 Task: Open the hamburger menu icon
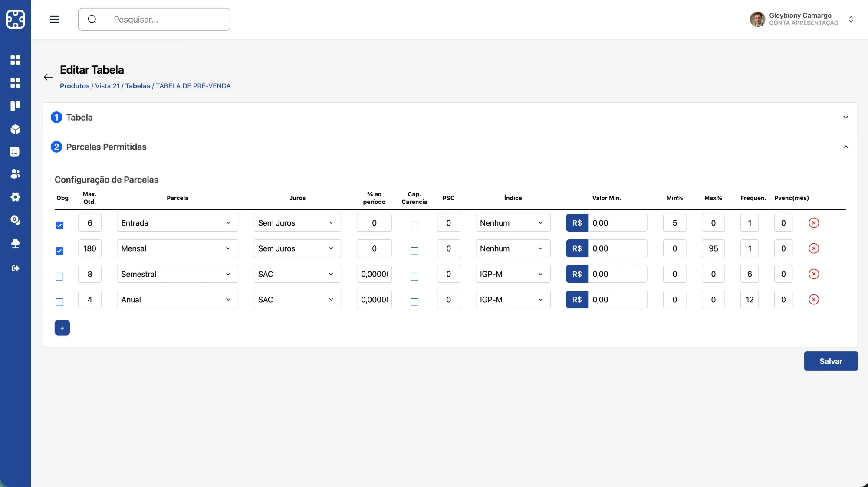coord(54,20)
